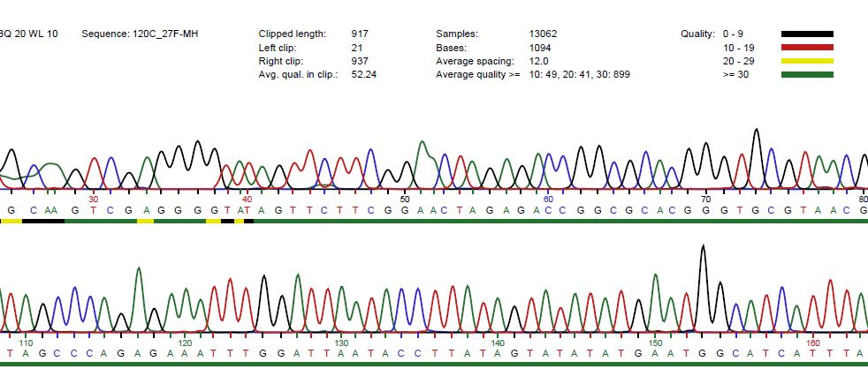Select base position marker 70
The height and width of the screenshot is (392, 868).
(705, 199)
